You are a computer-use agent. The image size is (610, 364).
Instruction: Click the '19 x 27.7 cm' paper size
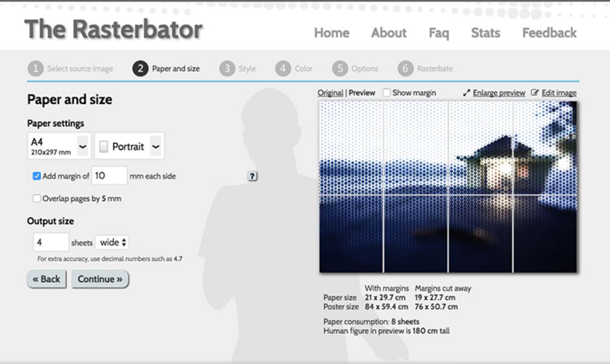(x=435, y=298)
